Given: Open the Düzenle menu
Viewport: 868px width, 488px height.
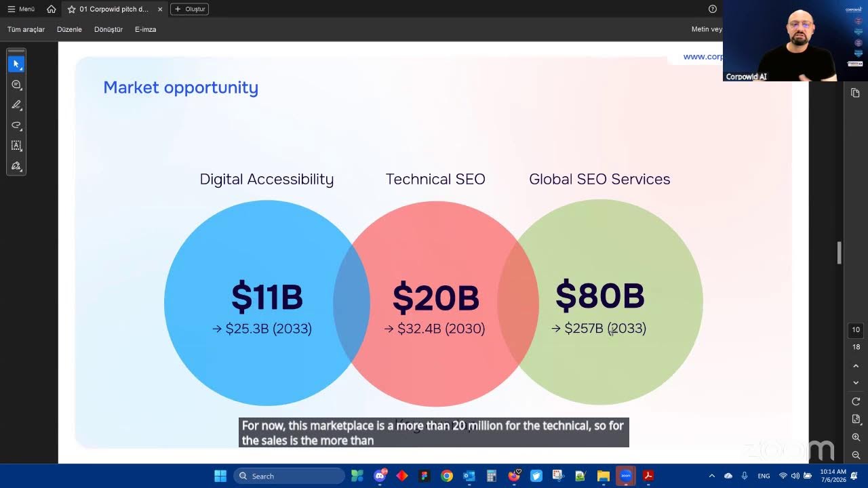Looking at the screenshot, I should click(69, 29).
